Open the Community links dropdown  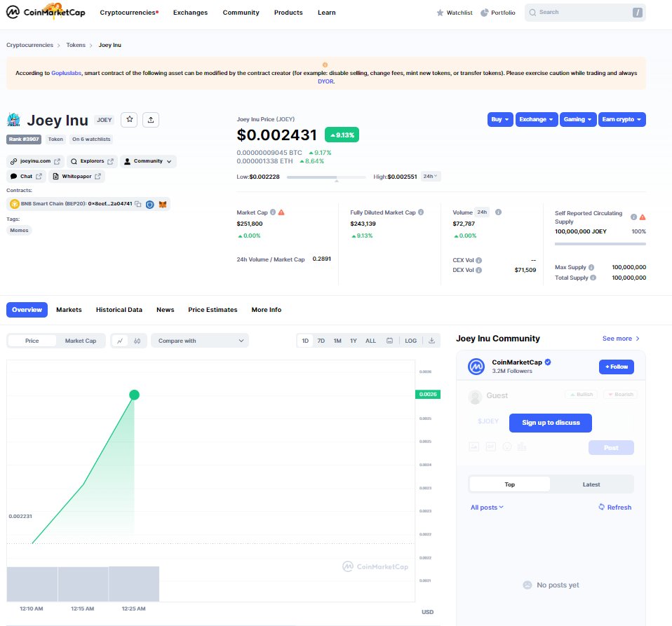148,161
